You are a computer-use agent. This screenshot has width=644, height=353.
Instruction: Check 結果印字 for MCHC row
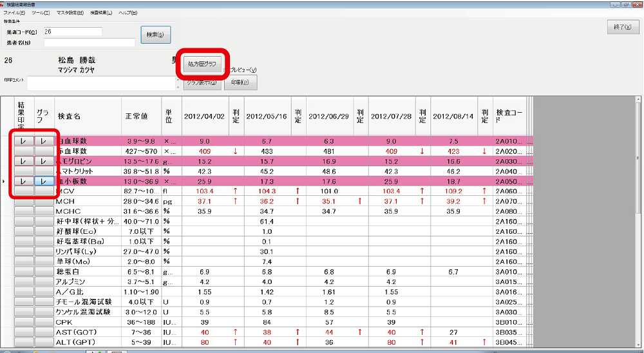(x=24, y=211)
